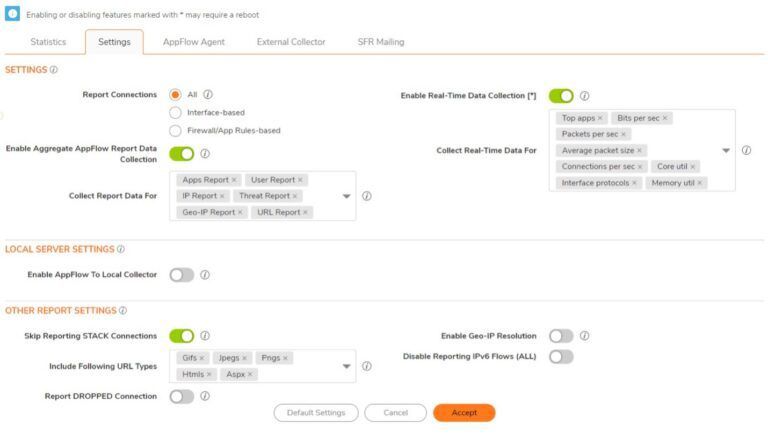Turn on Enable Geo-IP Resolution

click(561, 336)
